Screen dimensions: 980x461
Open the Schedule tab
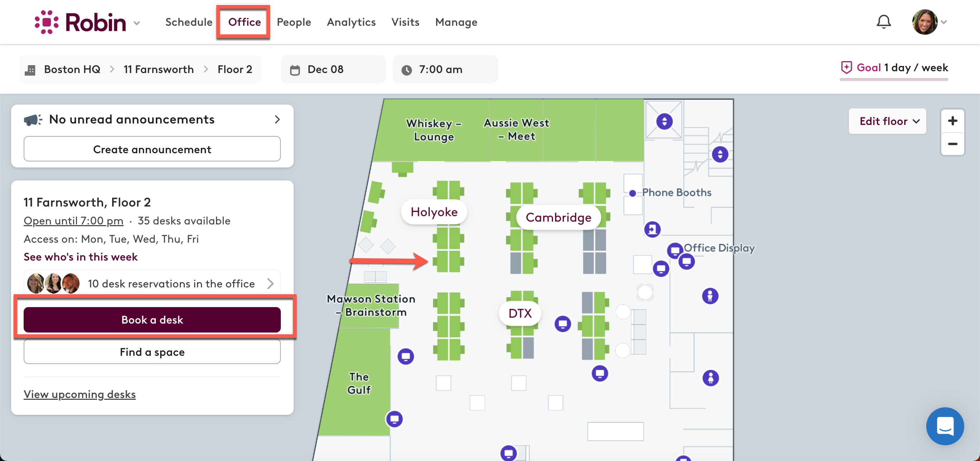pyautogui.click(x=189, y=22)
